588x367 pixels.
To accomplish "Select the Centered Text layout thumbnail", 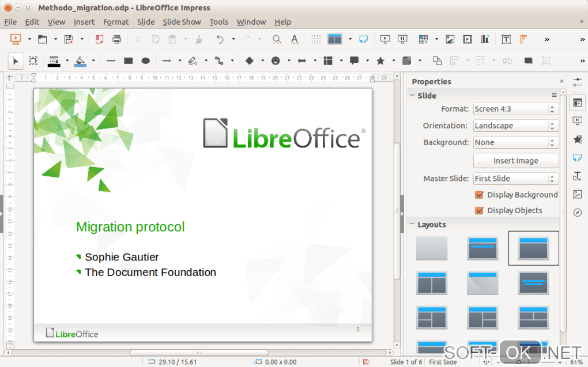I will (533, 283).
